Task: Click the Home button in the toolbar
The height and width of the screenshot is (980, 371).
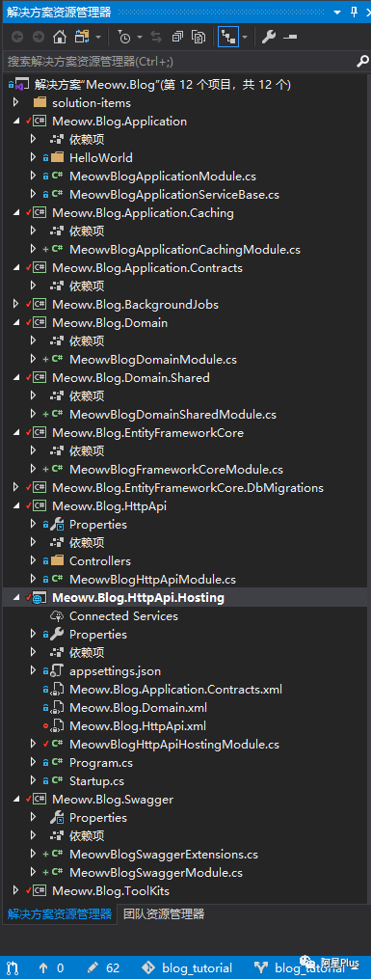Action: tap(60, 37)
